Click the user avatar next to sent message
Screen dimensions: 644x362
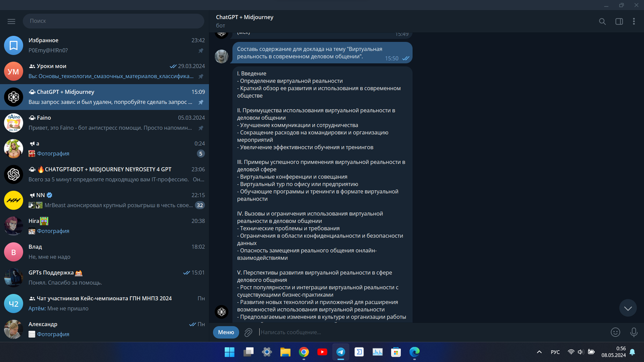(x=222, y=56)
